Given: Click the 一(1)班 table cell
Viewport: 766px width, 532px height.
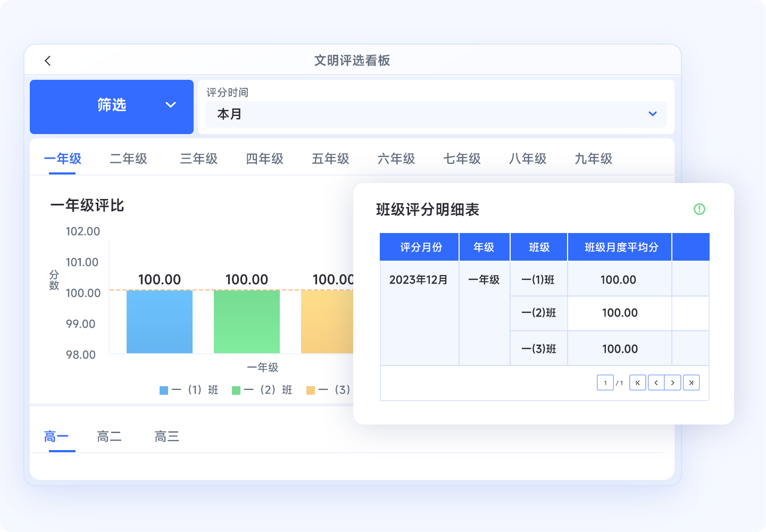Looking at the screenshot, I should (x=538, y=280).
